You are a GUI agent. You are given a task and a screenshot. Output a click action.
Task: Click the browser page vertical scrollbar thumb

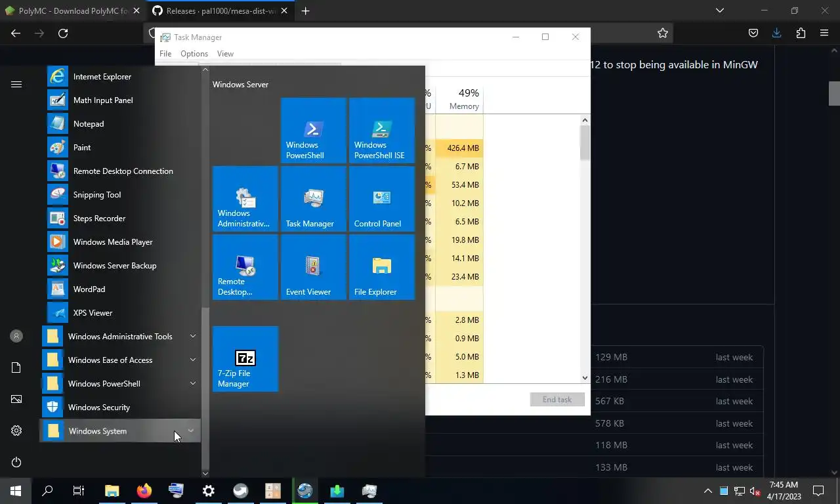pos(834,93)
